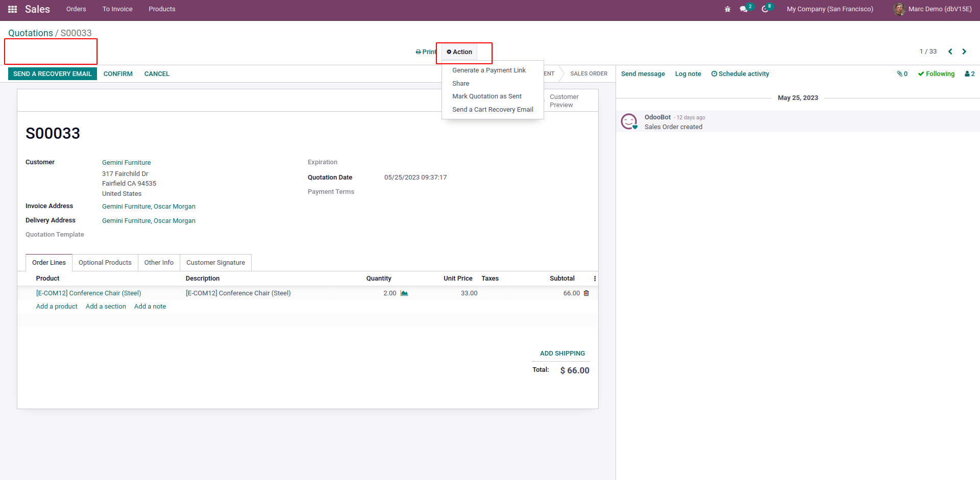Click the Add a product link
Screen dimensions: 980x480
(x=57, y=307)
